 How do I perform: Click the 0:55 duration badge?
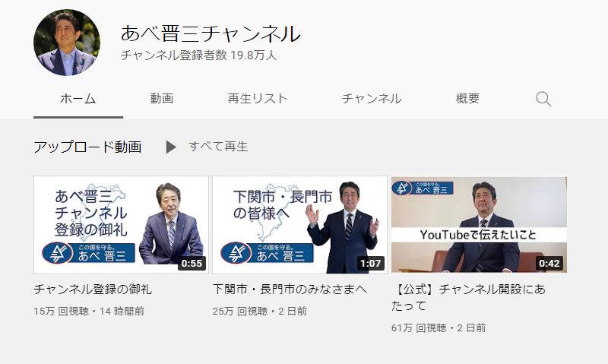[x=192, y=264]
